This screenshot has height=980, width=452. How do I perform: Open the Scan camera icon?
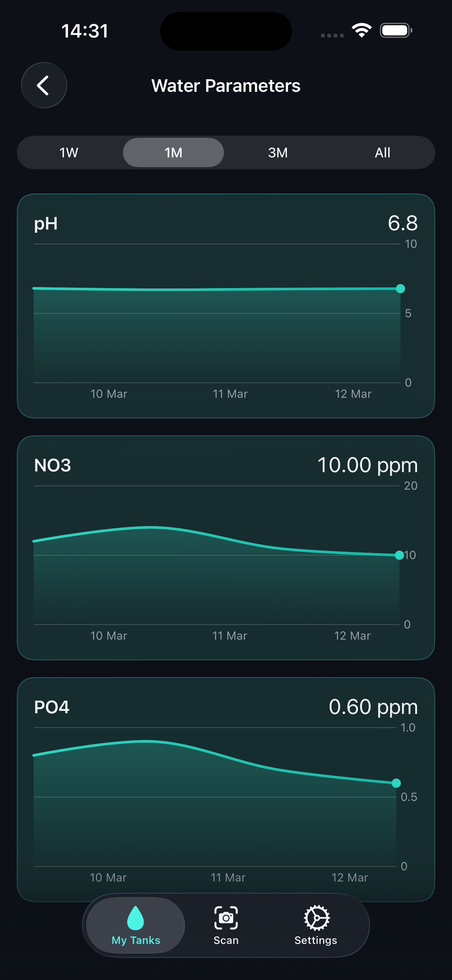pos(226,918)
